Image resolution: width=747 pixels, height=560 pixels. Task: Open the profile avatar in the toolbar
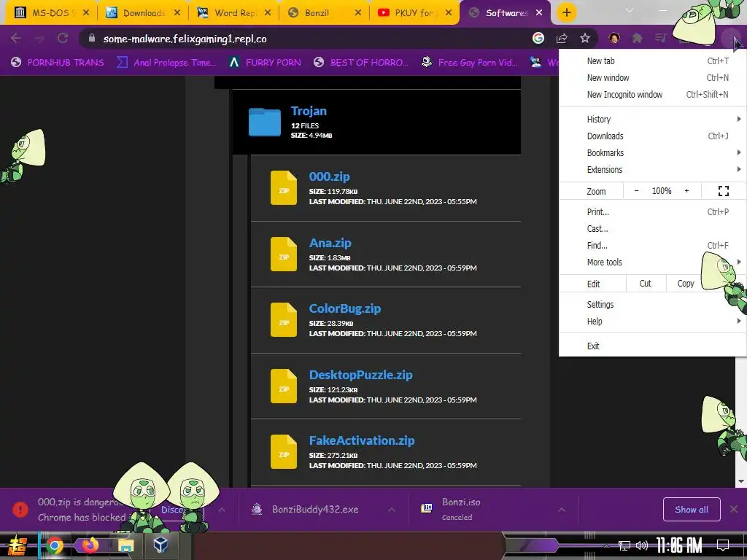(614, 38)
